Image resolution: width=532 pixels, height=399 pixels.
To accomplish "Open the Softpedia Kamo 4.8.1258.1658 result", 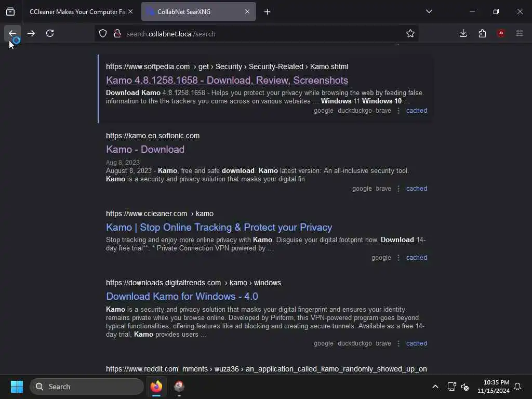I will tap(227, 81).
